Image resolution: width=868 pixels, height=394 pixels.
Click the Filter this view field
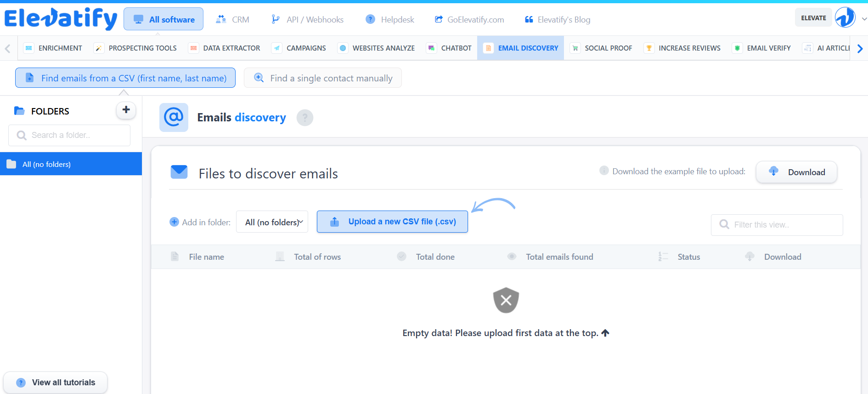(777, 225)
